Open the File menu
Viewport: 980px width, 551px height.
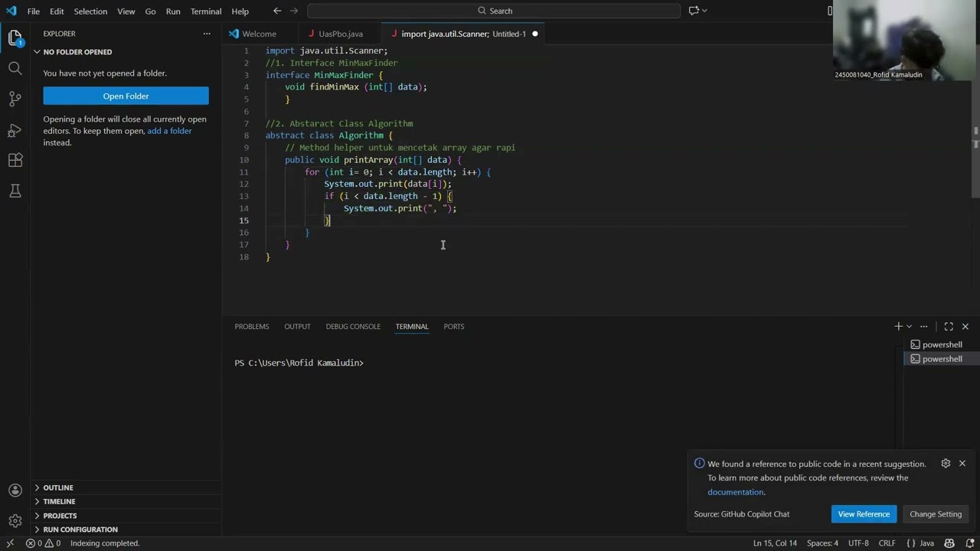point(34,11)
